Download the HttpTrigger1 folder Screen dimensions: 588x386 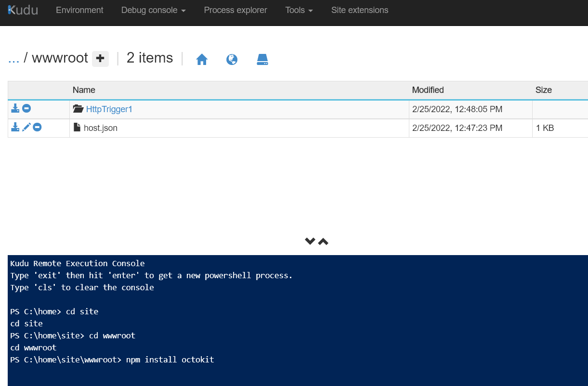click(x=15, y=108)
